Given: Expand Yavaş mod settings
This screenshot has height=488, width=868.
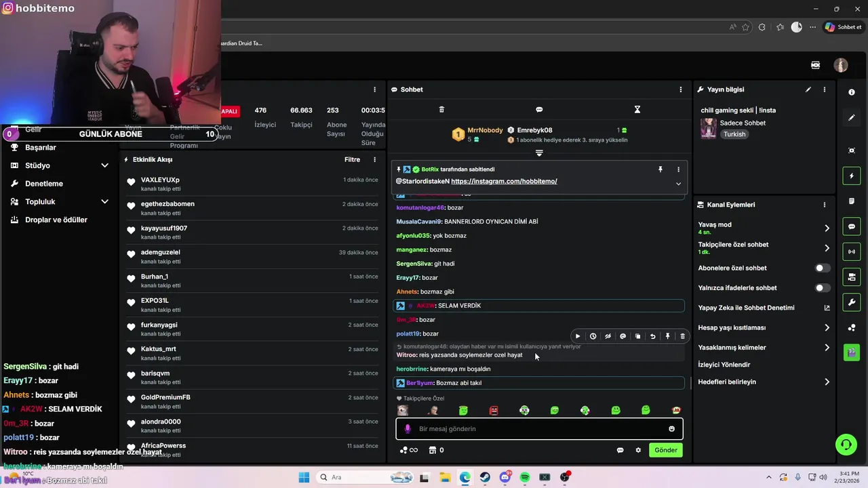Looking at the screenshot, I should click(827, 228).
